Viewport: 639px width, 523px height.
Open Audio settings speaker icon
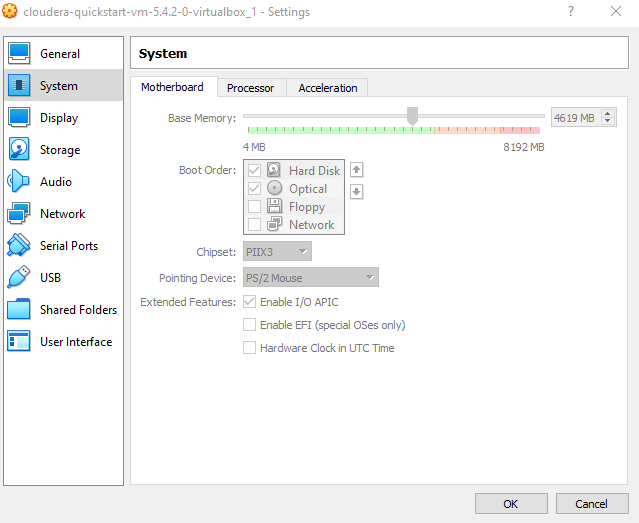(19, 181)
